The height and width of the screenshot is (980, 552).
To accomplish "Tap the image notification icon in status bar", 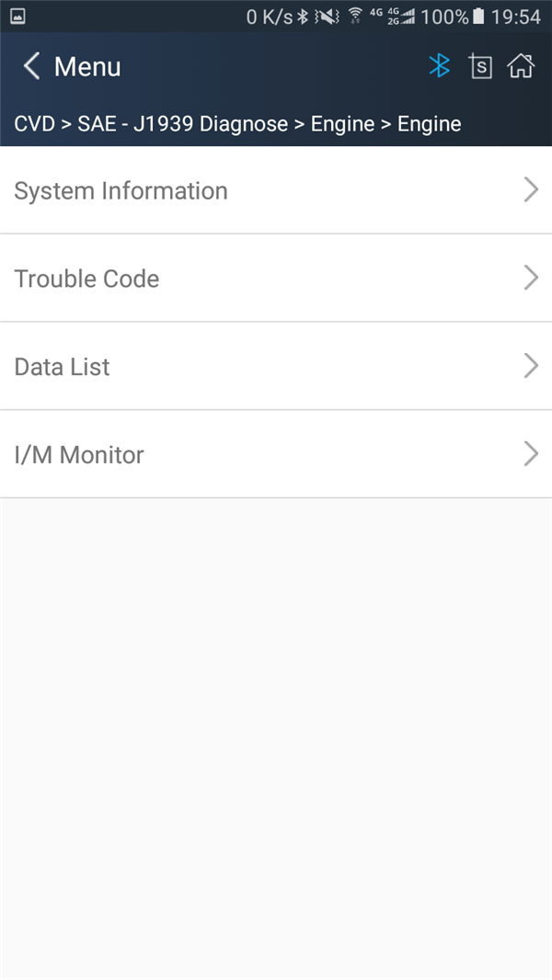I will pyautogui.click(x=17, y=17).
